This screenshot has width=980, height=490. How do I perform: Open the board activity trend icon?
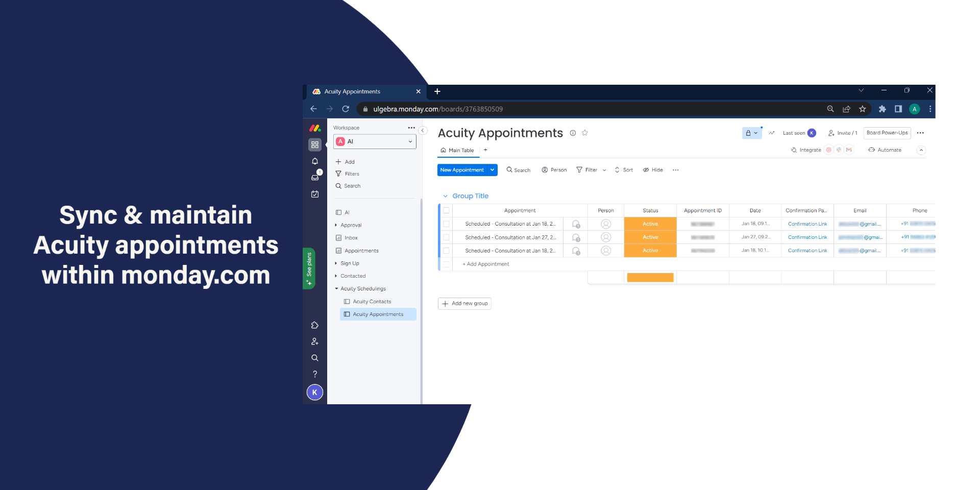tap(772, 133)
